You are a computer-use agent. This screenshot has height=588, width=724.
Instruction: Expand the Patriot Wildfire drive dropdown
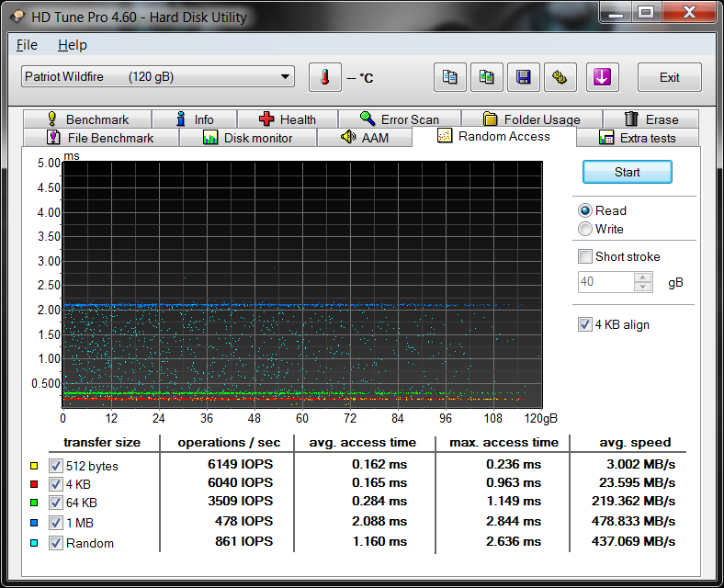(285, 77)
